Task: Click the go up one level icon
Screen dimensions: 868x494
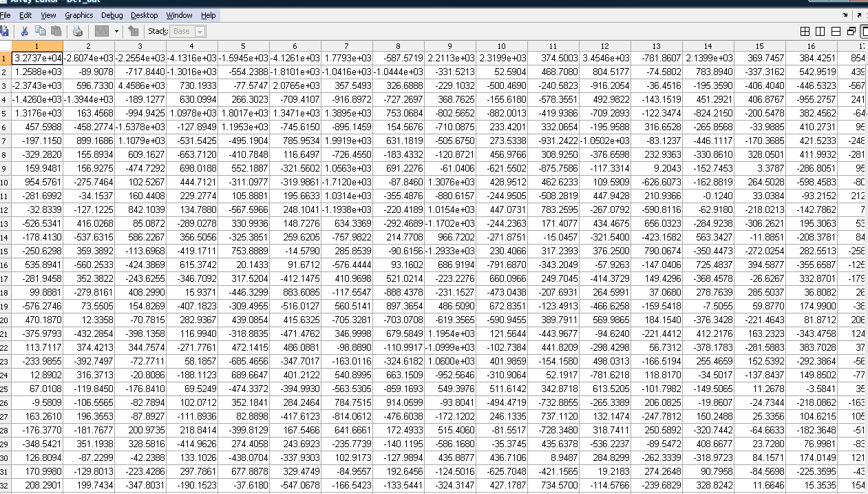Action: click(134, 31)
